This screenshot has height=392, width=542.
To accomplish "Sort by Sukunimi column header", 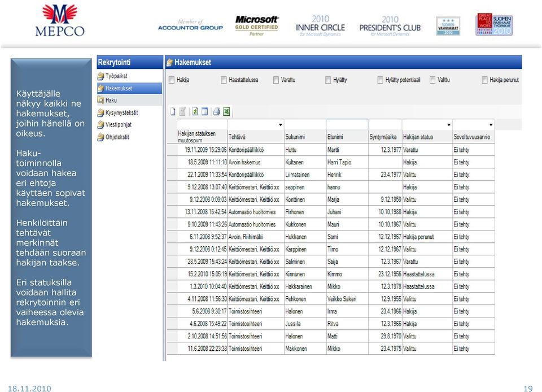I will pos(305,137).
